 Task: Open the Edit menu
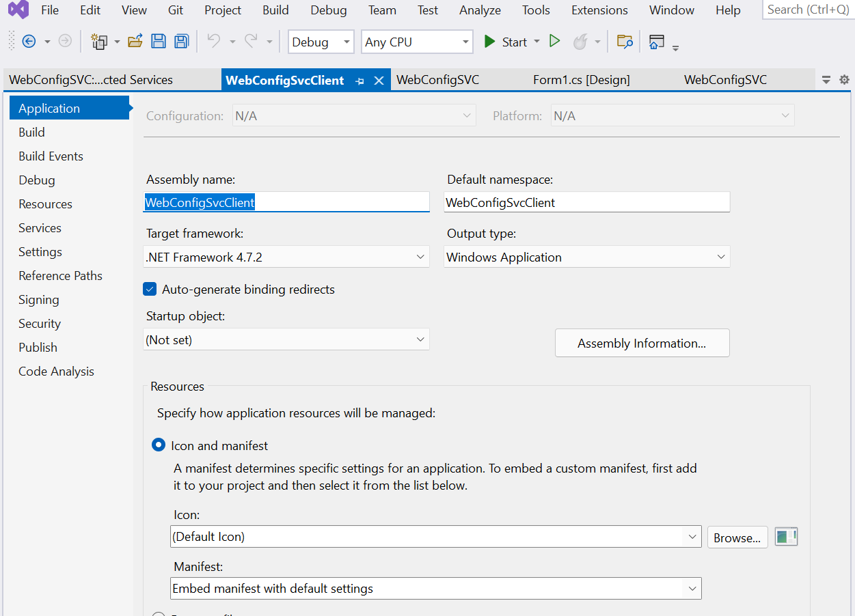(90, 10)
